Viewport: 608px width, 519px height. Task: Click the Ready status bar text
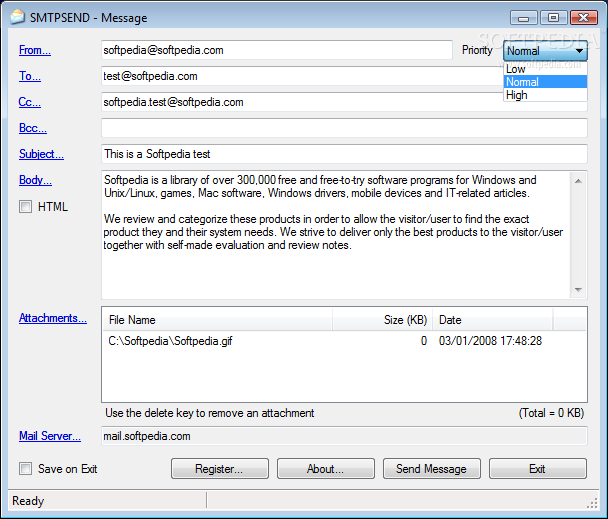pyautogui.click(x=28, y=501)
